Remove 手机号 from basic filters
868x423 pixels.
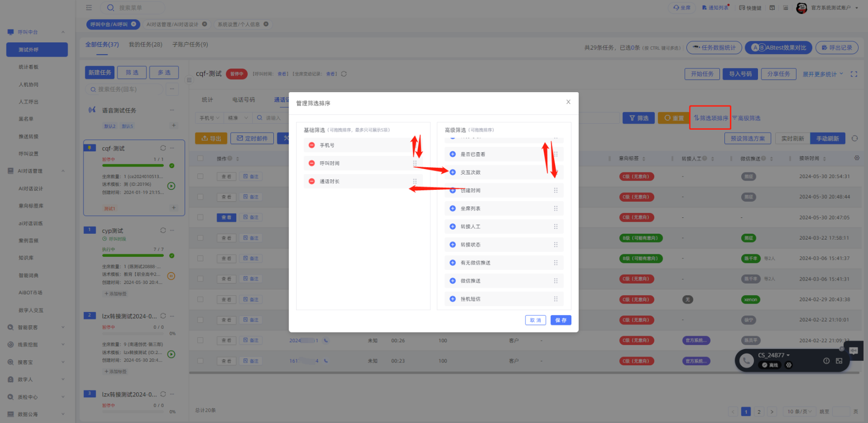(311, 145)
